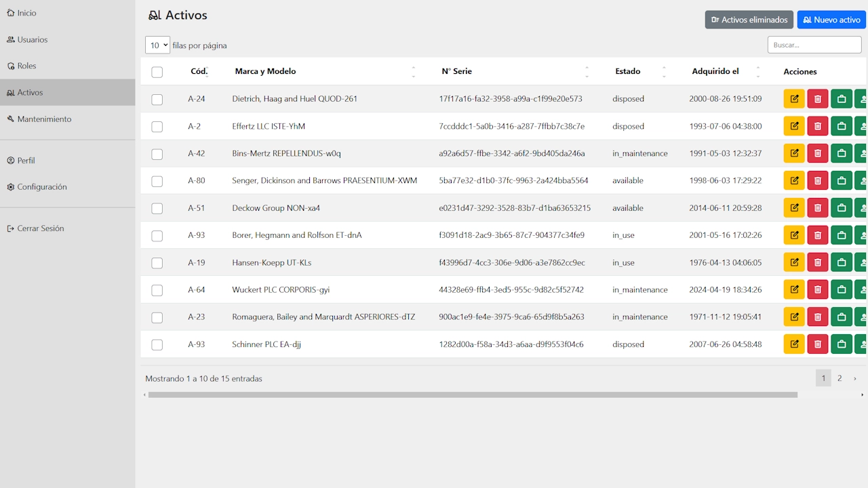Toggle the select-all checkbox in table header

(157, 72)
